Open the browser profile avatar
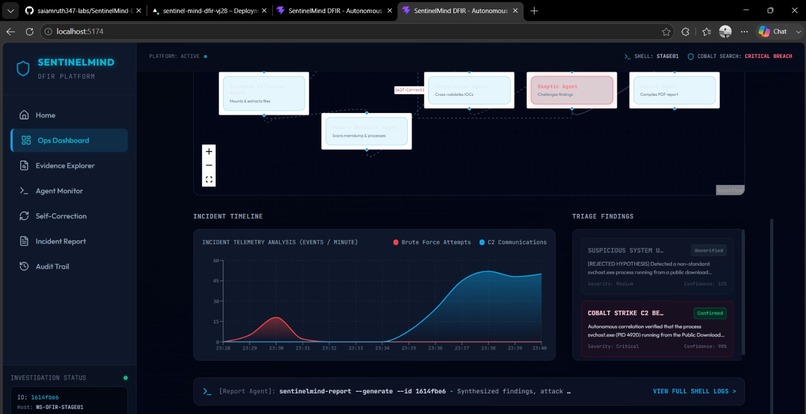Screen dimensions: 806x414 click(725, 32)
